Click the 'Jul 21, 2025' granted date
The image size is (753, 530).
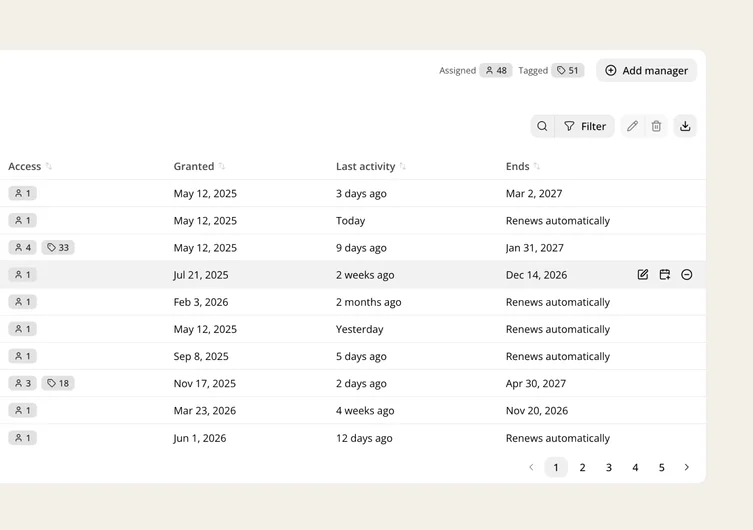point(201,275)
